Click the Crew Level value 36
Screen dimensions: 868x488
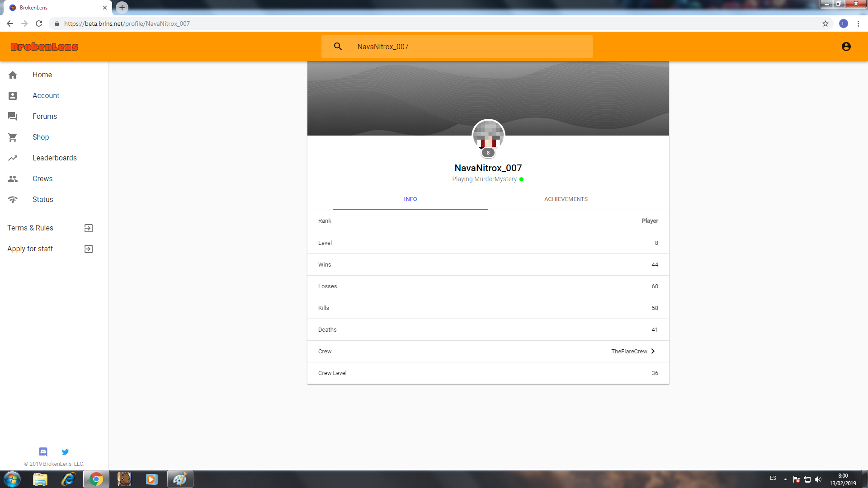click(x=655, y=373)
